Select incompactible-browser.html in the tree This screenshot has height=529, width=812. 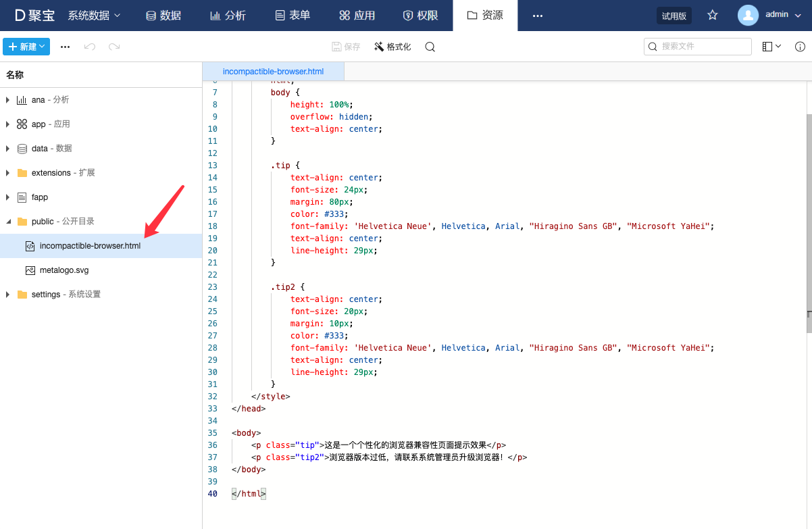click(x=101, y=246)
